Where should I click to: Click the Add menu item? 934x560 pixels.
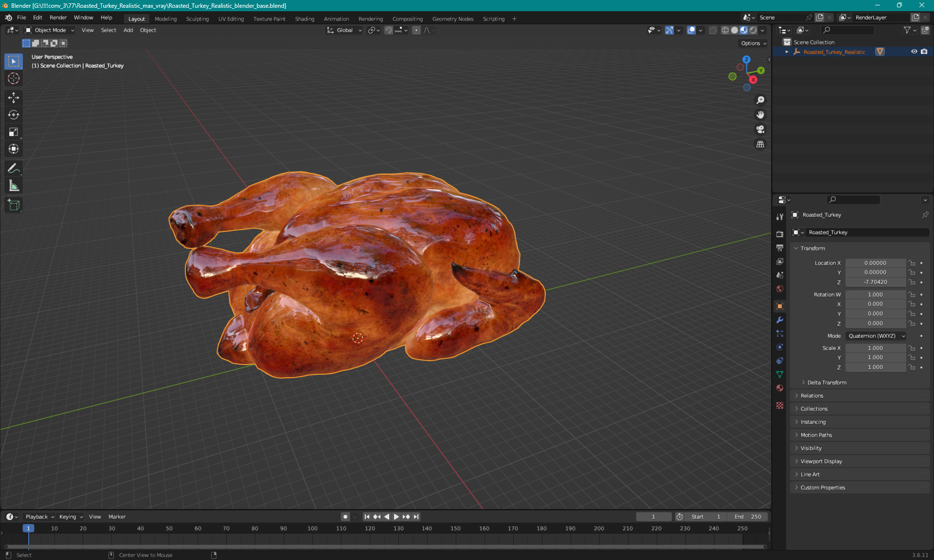pos(128,30)
